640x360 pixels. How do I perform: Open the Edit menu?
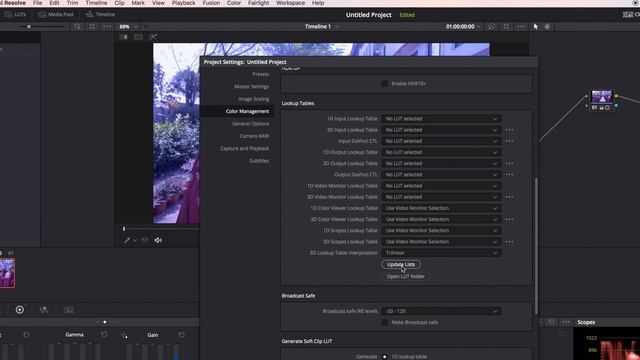(54, 3)
